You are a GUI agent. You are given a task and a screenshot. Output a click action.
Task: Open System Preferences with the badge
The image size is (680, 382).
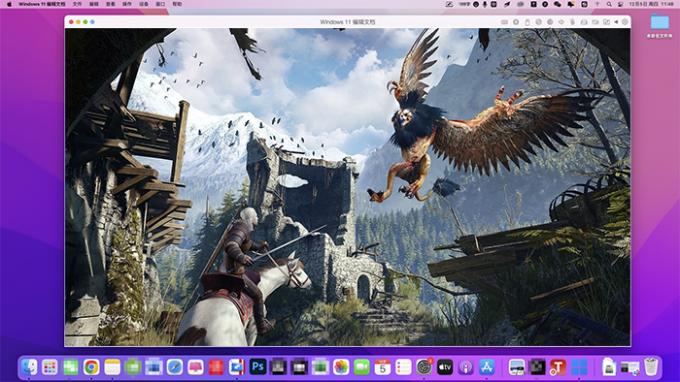coord(424,367)
